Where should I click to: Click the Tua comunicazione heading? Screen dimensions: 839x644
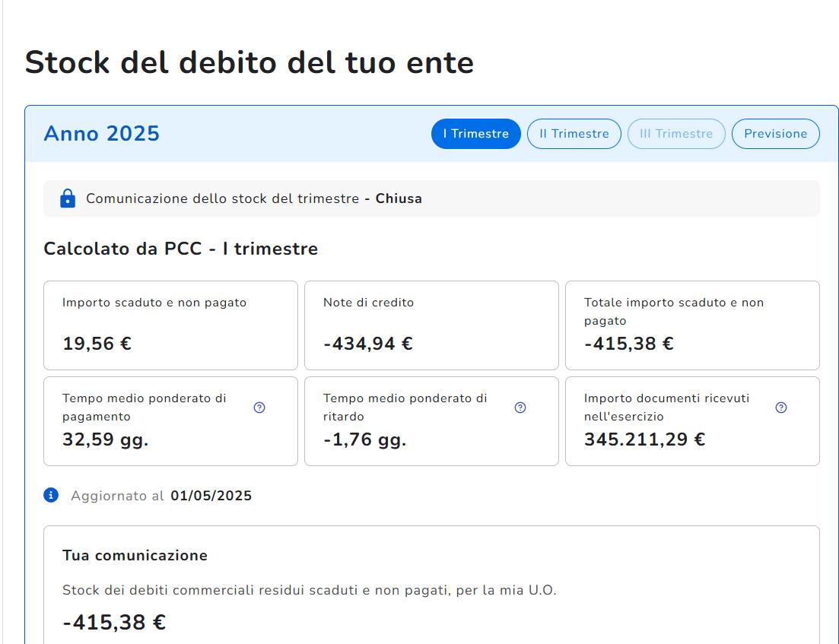135,556
